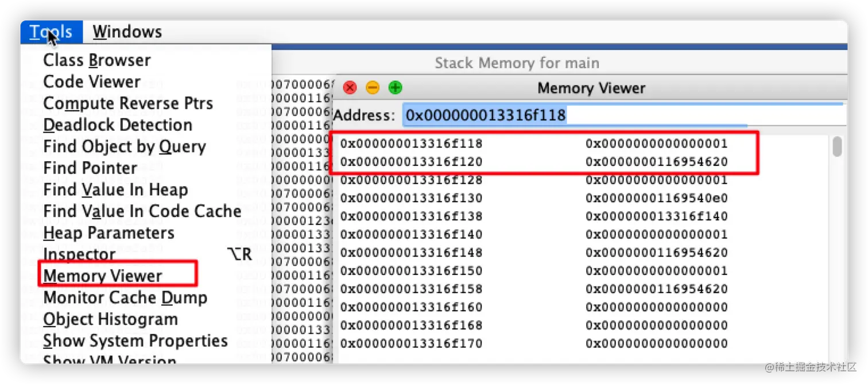Select Find Value In Heap
The width and height of the screenshot is (868, 384).
(115, 189)
